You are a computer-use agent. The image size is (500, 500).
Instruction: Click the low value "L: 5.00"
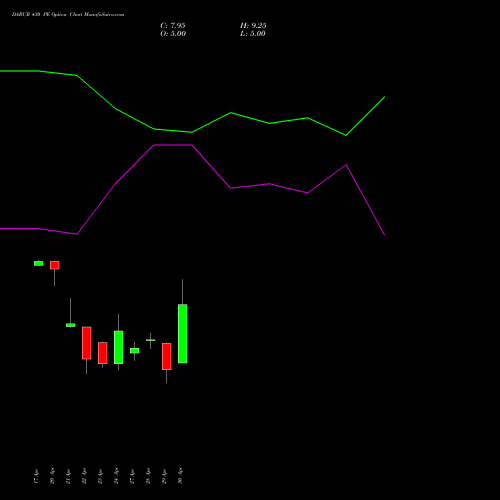pyautogui.click(x=253, y=34)
